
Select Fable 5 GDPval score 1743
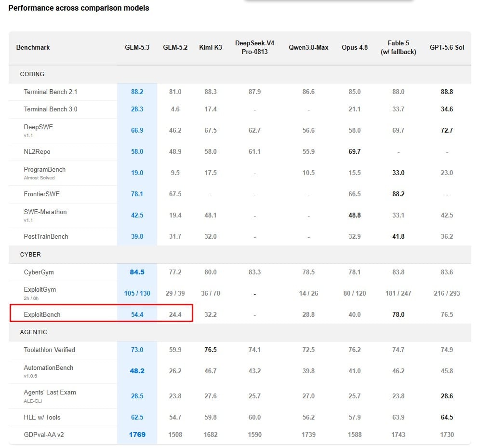click(x=398, y=434)
